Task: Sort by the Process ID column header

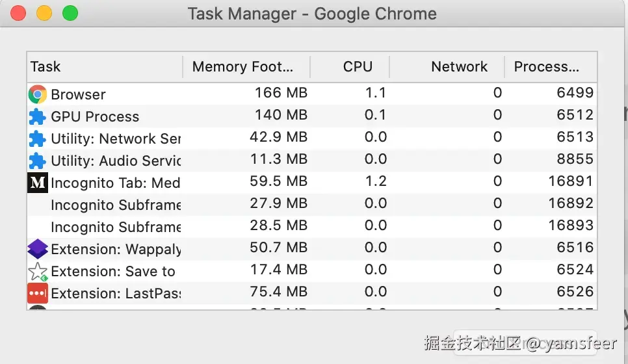Action: [550, 67]
